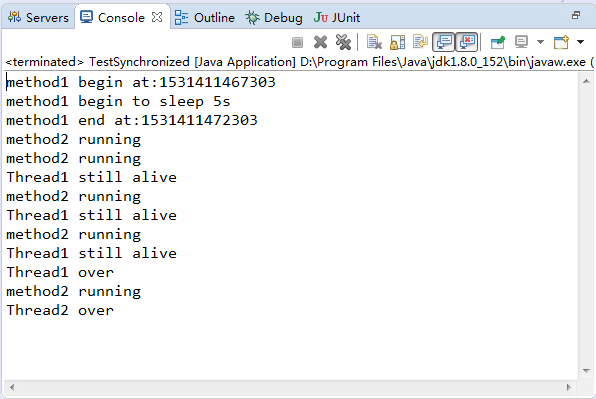This screenshot has width=596, height=399.
Task: Click the 'Thread1 over' output line
Action: 60,272
